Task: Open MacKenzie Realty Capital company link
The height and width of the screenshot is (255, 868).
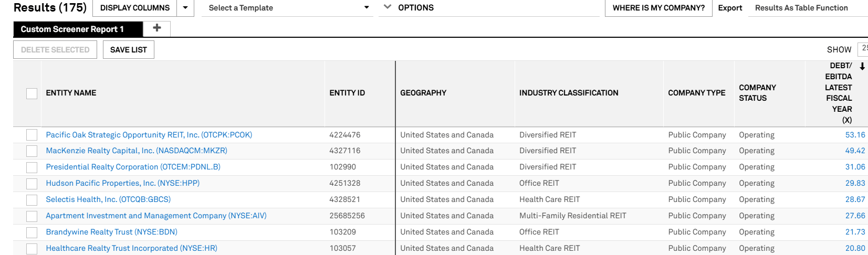Action: click(x=137, y=151)
